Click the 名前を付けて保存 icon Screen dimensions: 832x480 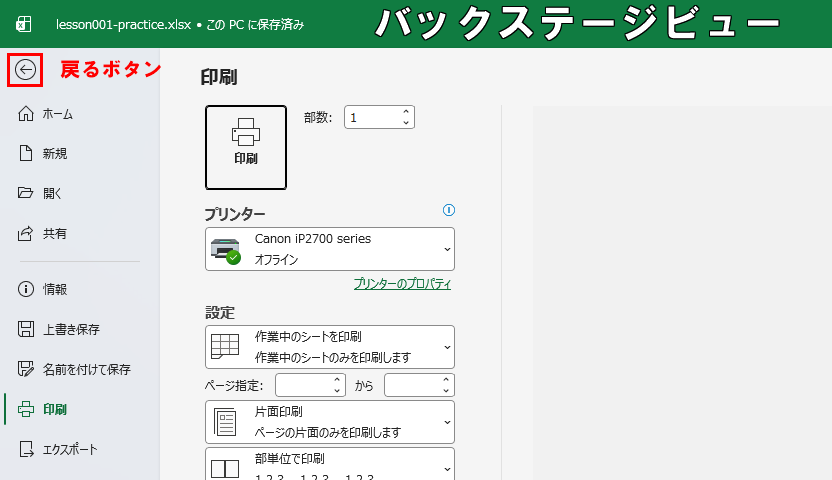[25, 369]
